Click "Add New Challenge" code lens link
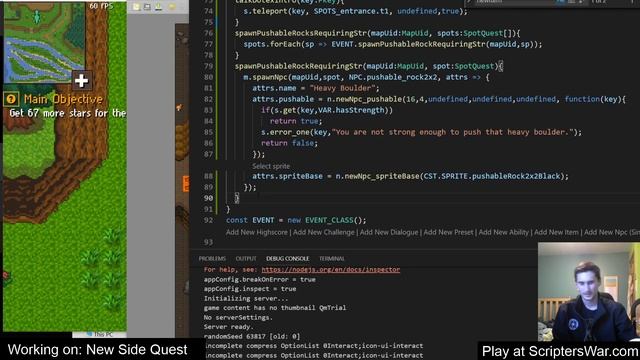This screenshot has height=360, width=640. tap(324, 232)
